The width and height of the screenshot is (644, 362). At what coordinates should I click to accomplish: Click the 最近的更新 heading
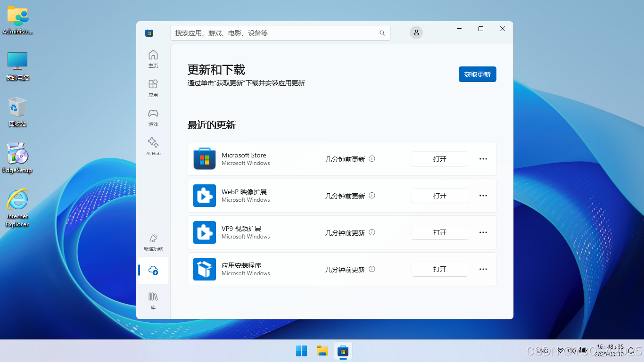click(x=212, y=125)
